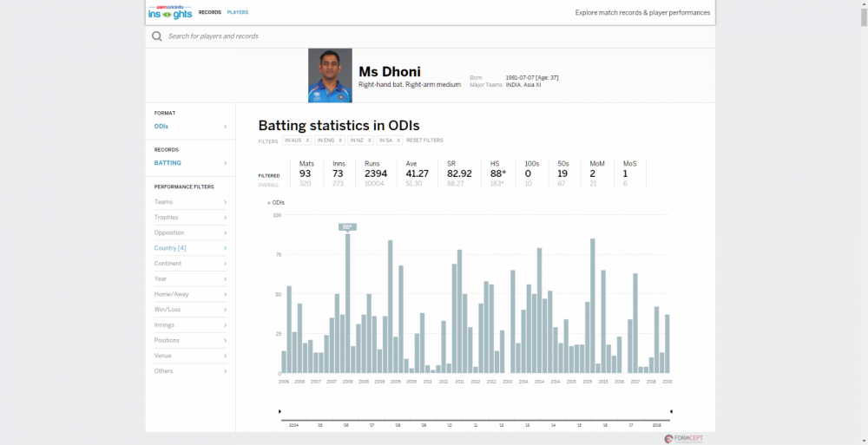Viewport: 868px width, 445px height.
Task: Click the tallest bar labeled 88*
Action: 348,304
